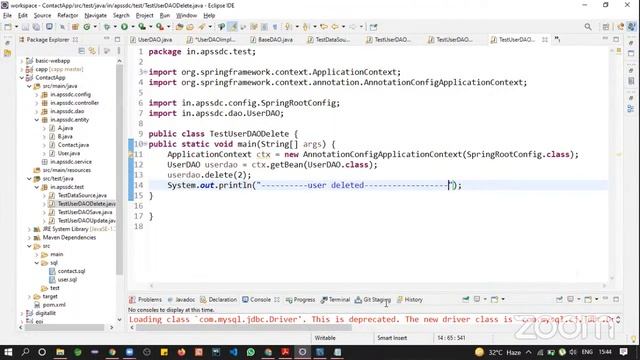Click the Open Console icon in the Console view
Image resolution: width=640 pixels, height=360 pixels.
(x=588, y=300)
